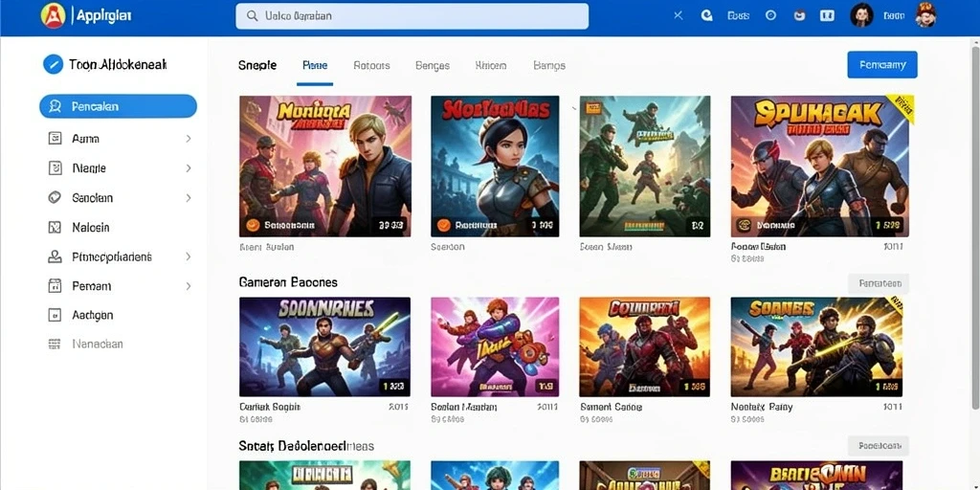Screen dimensions: 980x490
Task: Click the red-yellow app logo in the header
Action: (x=53, y=15)
